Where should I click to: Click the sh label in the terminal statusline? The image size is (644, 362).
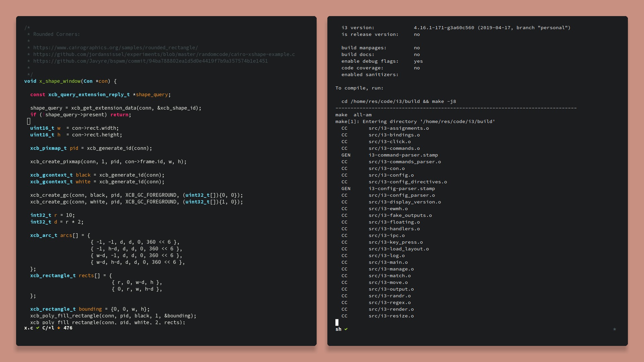(338, 329)
